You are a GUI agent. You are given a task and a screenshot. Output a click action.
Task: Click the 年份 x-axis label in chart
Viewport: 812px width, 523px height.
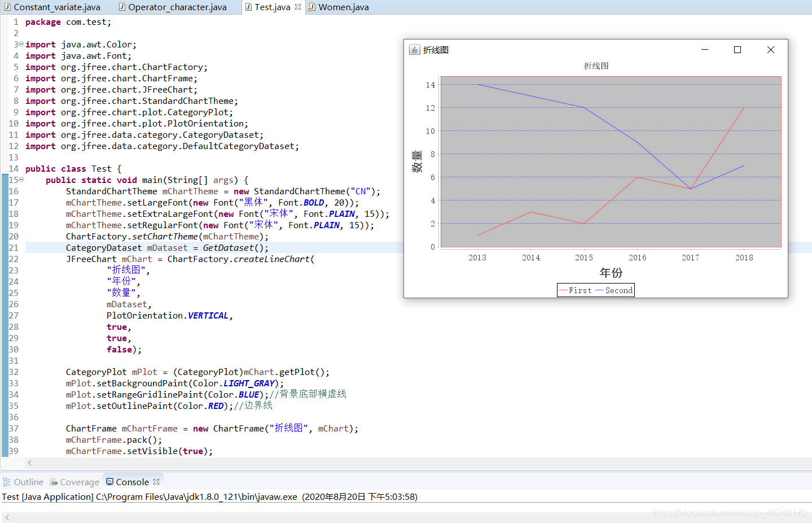click(x=611, y=273)
